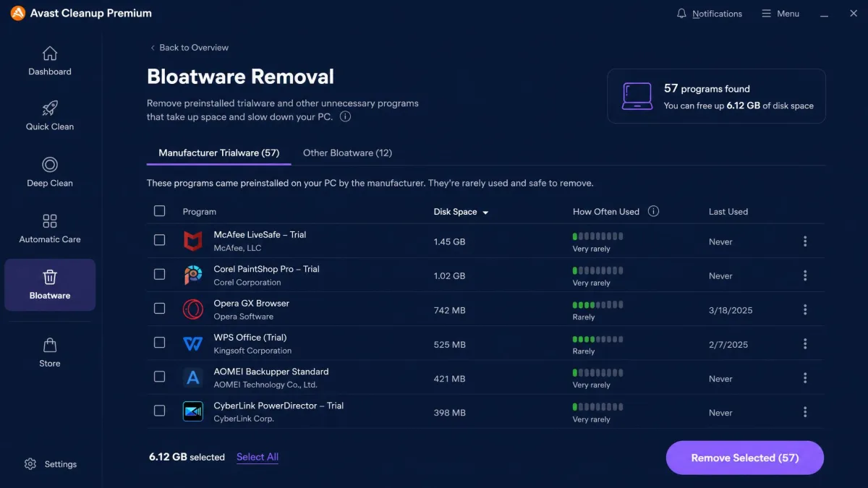Click the 2/7/2025 last used date
The height and width of the screenshot is (488, 868).
[x=728, y=345]
